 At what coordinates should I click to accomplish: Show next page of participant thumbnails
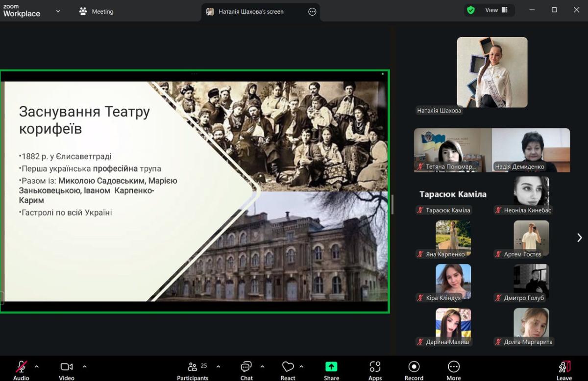pyautogui.click(x=579, y=238)
